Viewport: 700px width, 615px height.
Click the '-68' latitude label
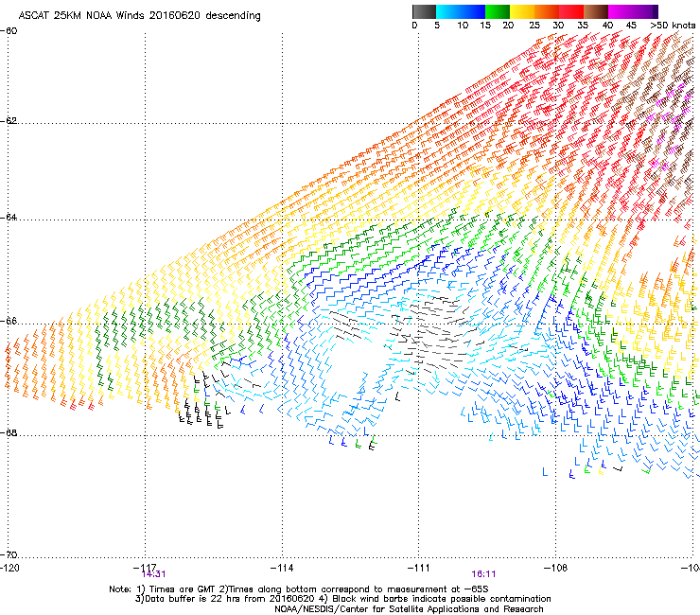[9, 432]
